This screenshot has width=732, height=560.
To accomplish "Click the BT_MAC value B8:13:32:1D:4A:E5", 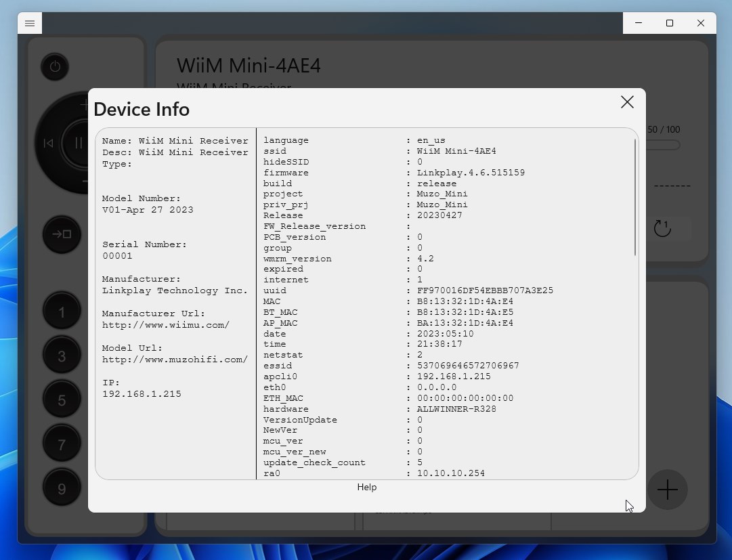I will [x=465, y=311].
